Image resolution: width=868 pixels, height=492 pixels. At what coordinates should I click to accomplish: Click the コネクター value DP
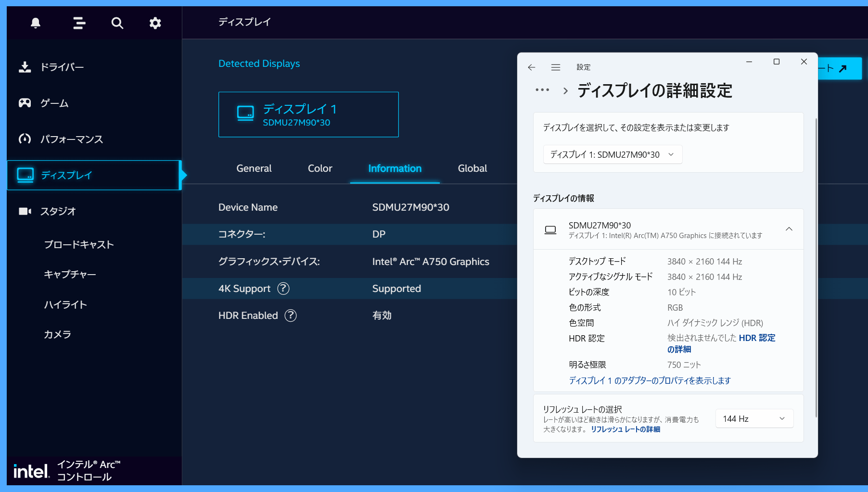(x=379, y=234)
